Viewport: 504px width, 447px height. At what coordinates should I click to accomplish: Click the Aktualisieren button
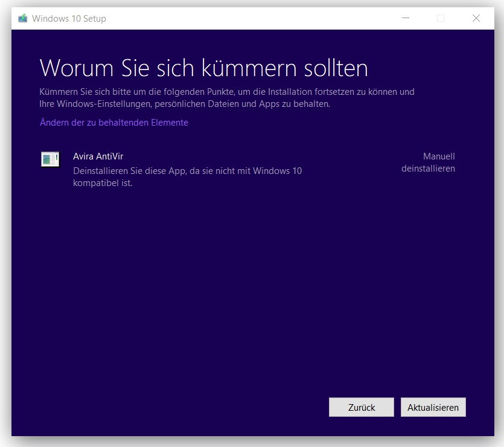(x=433, y=407)
